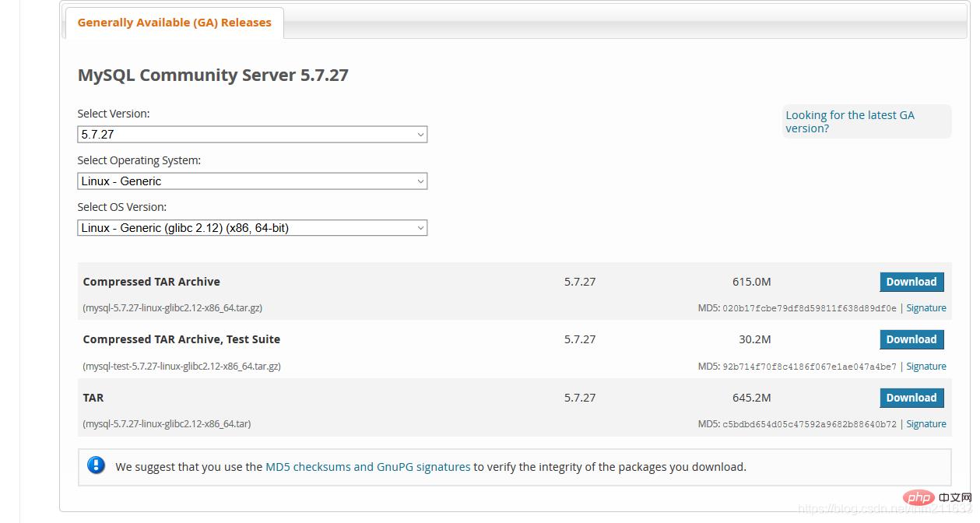Click the Generally Available (GA) Releases tab
The image size is (980, 523).
(174, 23)
